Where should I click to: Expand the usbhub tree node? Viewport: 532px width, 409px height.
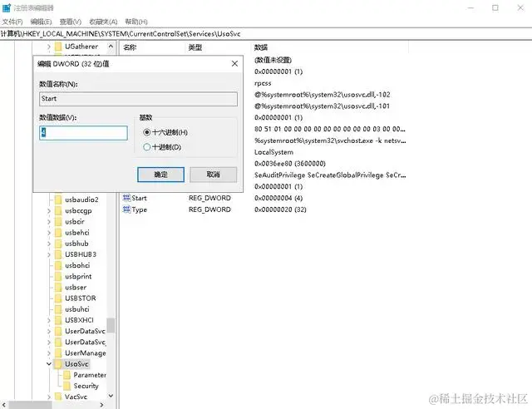tap(49, 244)
